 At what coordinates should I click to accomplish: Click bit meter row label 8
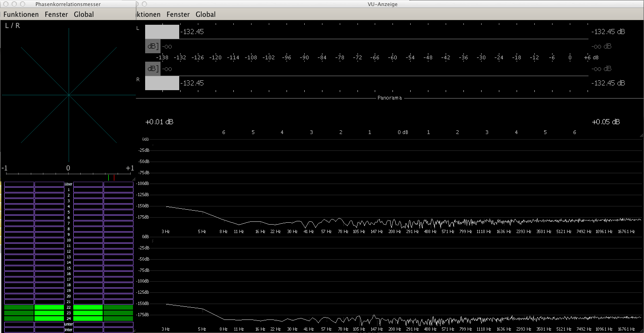point(69,229)
